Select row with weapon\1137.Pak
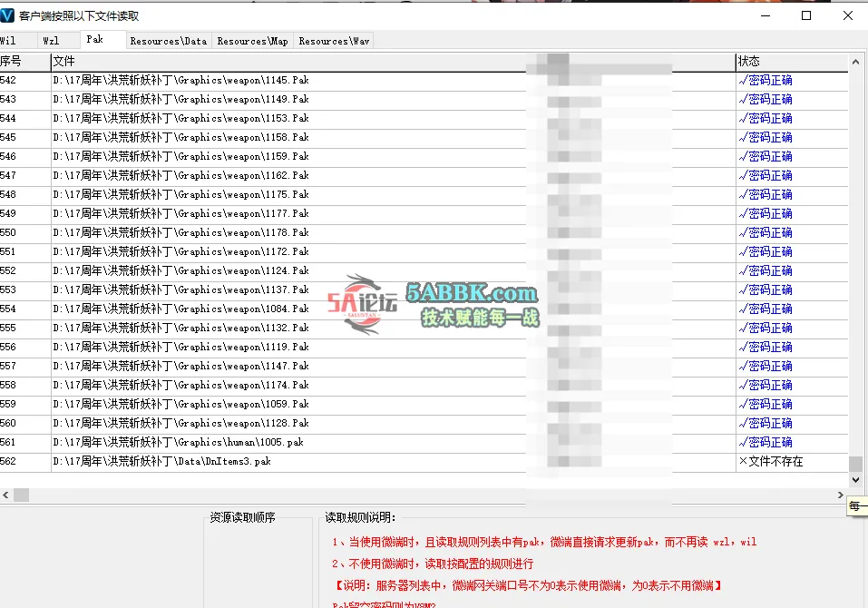 point(424,290)
